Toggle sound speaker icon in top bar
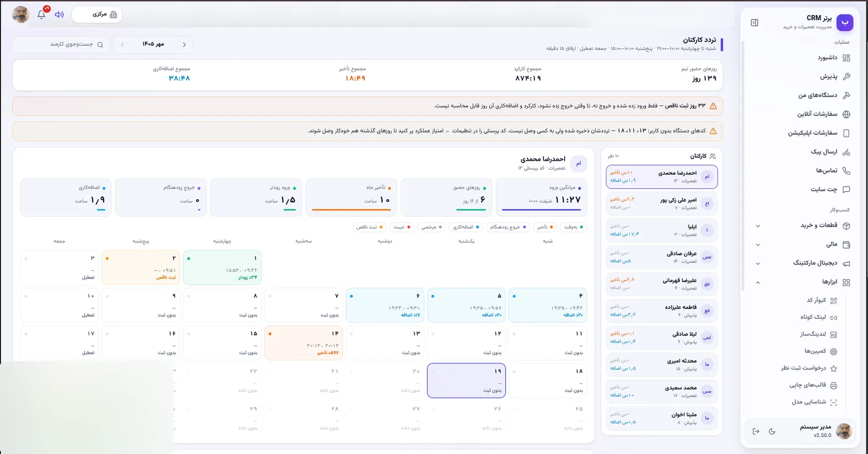 coord(59,15)
